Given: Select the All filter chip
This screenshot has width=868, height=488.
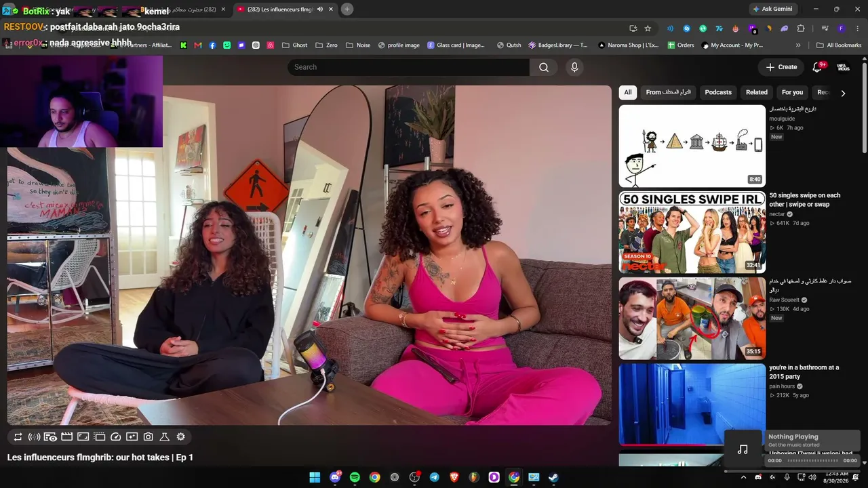Looking at the screenshot, I should pyautogui.click(x=628, y=92).
